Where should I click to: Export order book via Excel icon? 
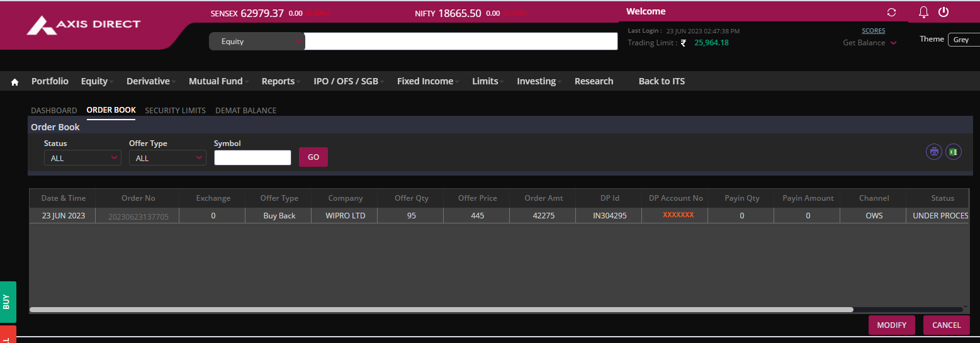coord(954,152)
